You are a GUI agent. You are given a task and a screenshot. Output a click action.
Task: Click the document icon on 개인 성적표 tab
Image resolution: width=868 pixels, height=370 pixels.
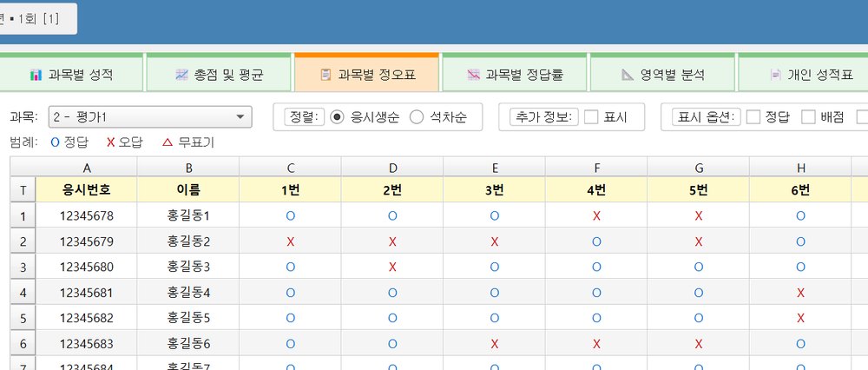click(775, 75)
